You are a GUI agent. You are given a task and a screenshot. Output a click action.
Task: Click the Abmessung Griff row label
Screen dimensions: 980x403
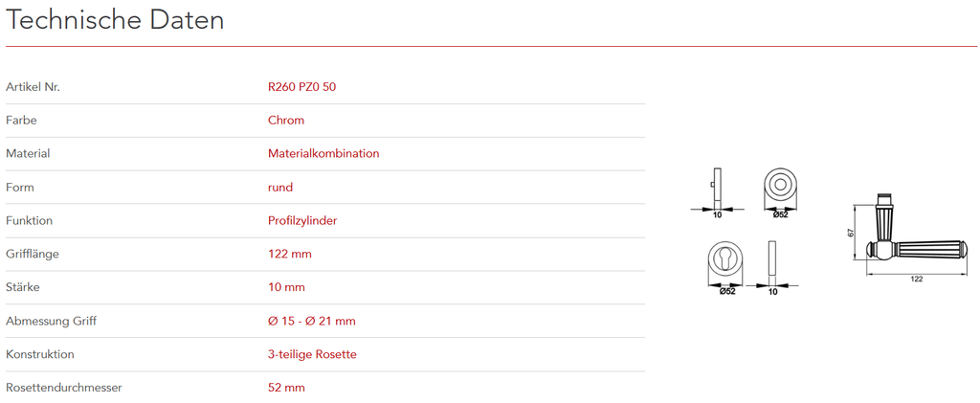[51, 321]
